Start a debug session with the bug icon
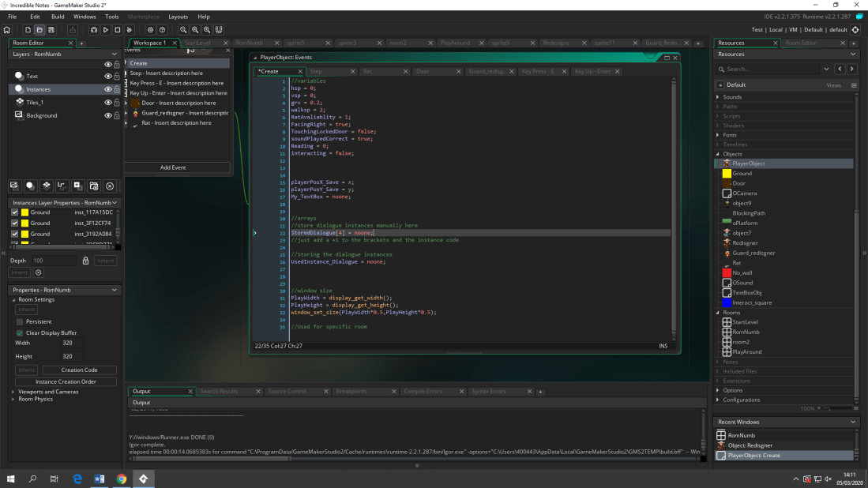868x488 pixels. (x=94, y=29)
